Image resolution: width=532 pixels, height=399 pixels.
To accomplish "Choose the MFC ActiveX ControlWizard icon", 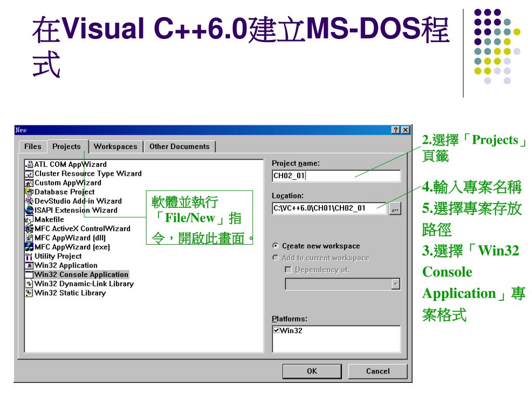I will (x=30, y=229).
